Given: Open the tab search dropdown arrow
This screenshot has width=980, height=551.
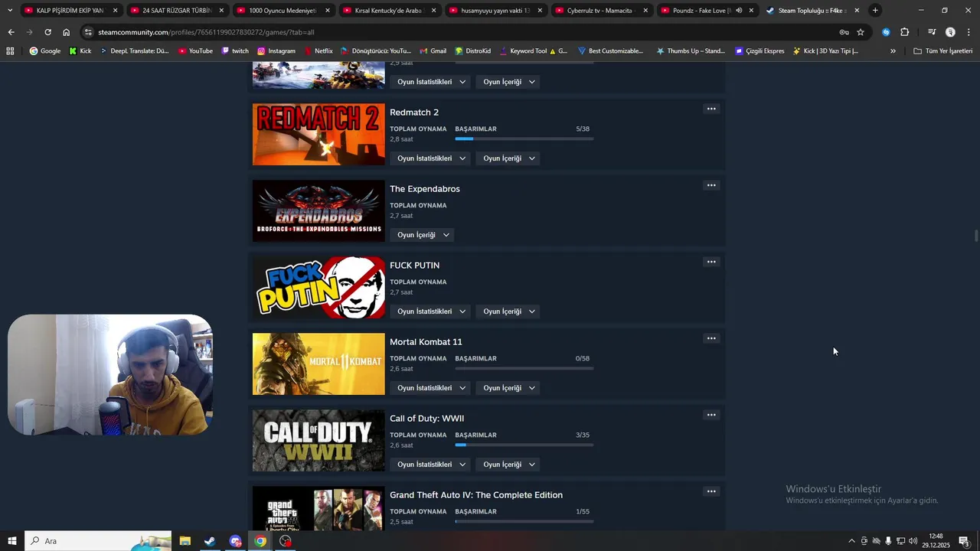Looking at the screenshot, I should [10, 10].
